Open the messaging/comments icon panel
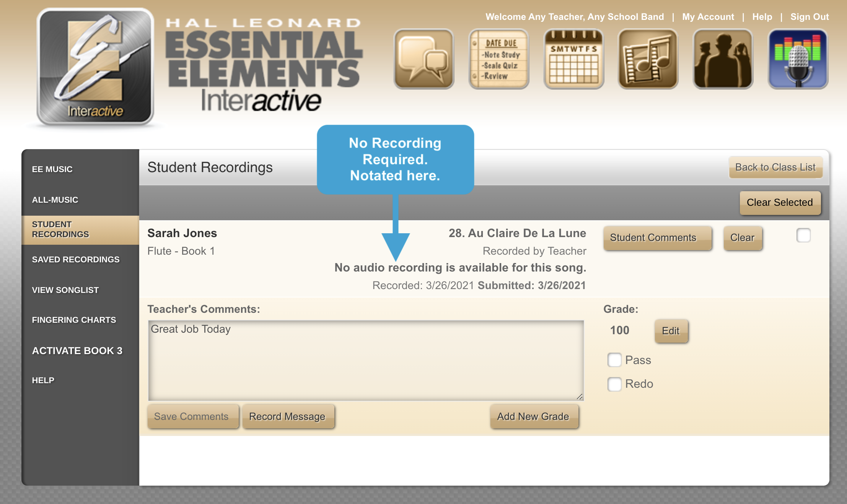The image size is (847, 504). click(423, 60)
